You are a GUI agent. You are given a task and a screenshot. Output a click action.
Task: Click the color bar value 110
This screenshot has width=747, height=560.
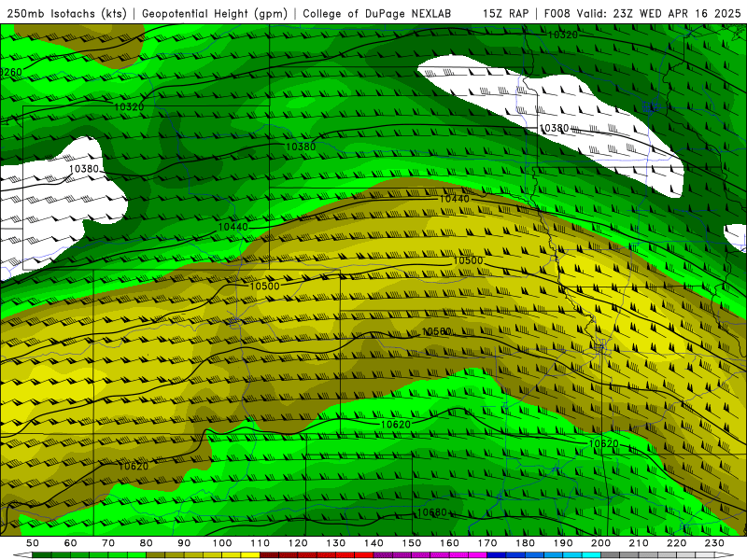[261, 543]
